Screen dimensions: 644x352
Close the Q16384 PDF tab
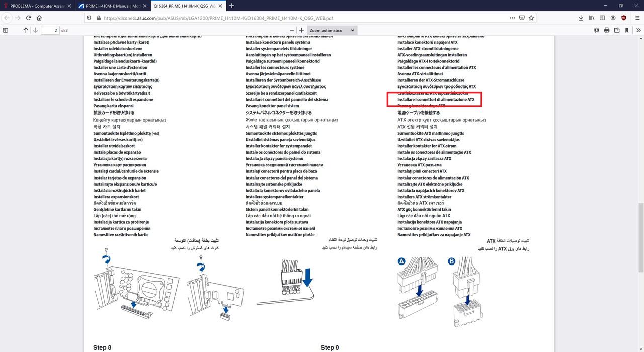click(219, 6)
